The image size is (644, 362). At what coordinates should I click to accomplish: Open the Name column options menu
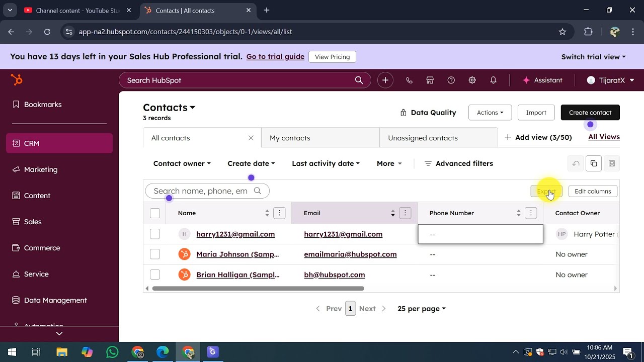pos(279,213)
